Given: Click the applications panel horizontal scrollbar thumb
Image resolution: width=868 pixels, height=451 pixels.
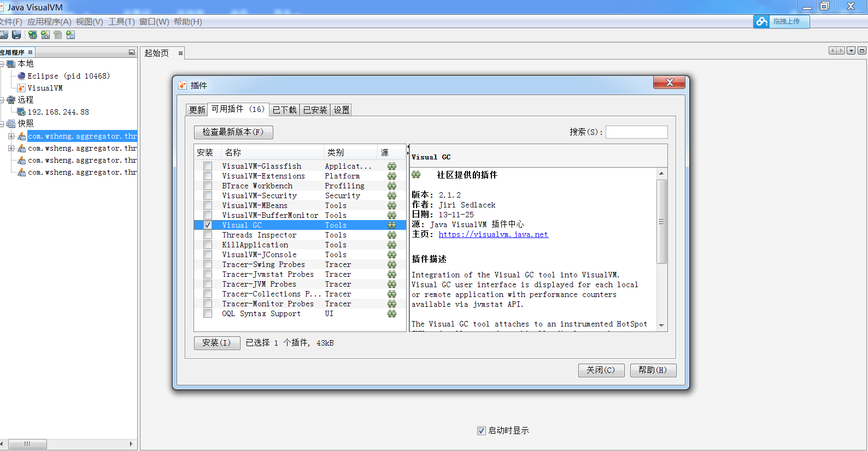Looking at the screenshot, I should (27, 444).
